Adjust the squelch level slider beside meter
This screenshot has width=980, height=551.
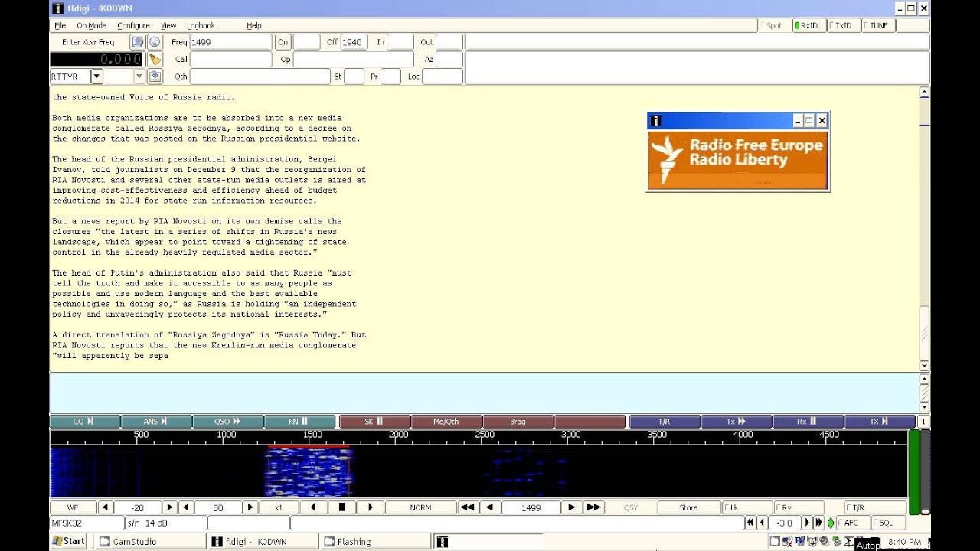coord(925,471)
